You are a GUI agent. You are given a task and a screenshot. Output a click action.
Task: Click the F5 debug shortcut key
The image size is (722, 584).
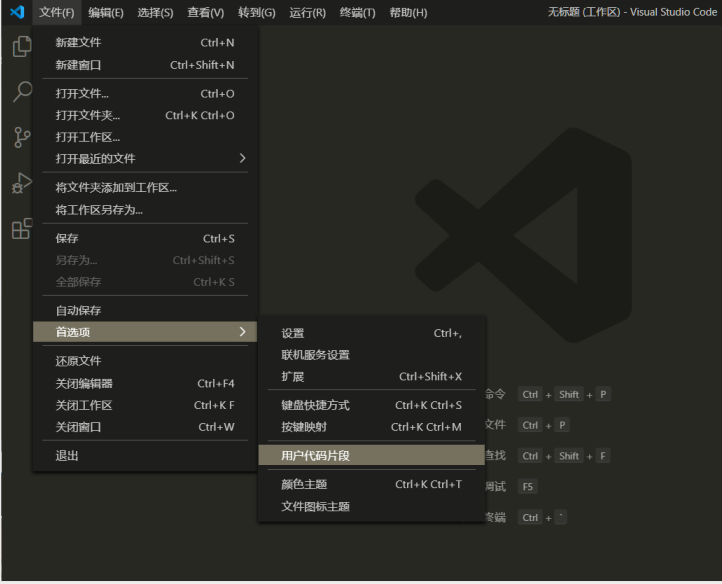pos(528,487)
